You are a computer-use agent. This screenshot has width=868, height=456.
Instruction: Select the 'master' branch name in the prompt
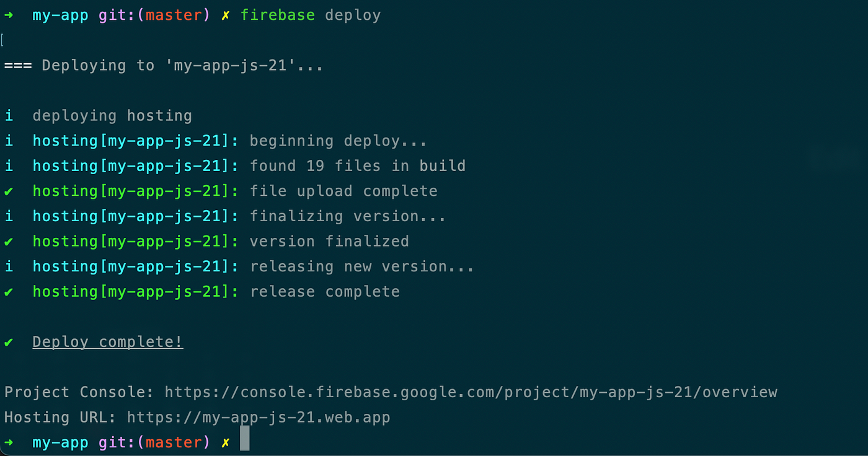tap(174, 15)
